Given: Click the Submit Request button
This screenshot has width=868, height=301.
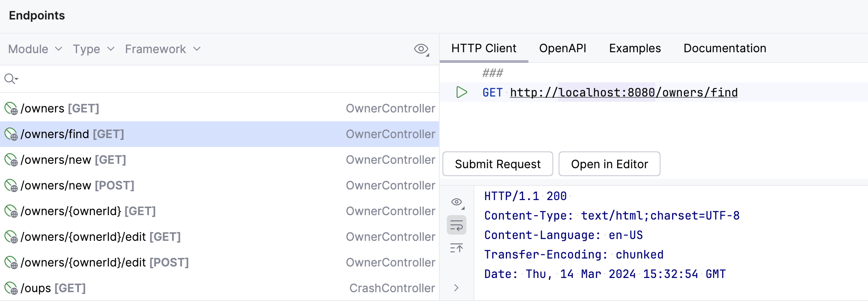Looking at the screenshot, I should point(497,164).
